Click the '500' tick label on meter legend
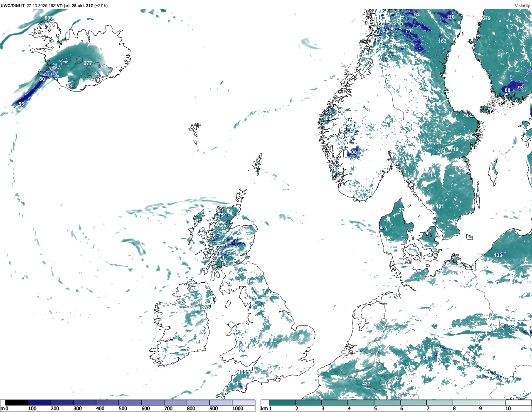This screenshot has height=412, width=532. 123,409
